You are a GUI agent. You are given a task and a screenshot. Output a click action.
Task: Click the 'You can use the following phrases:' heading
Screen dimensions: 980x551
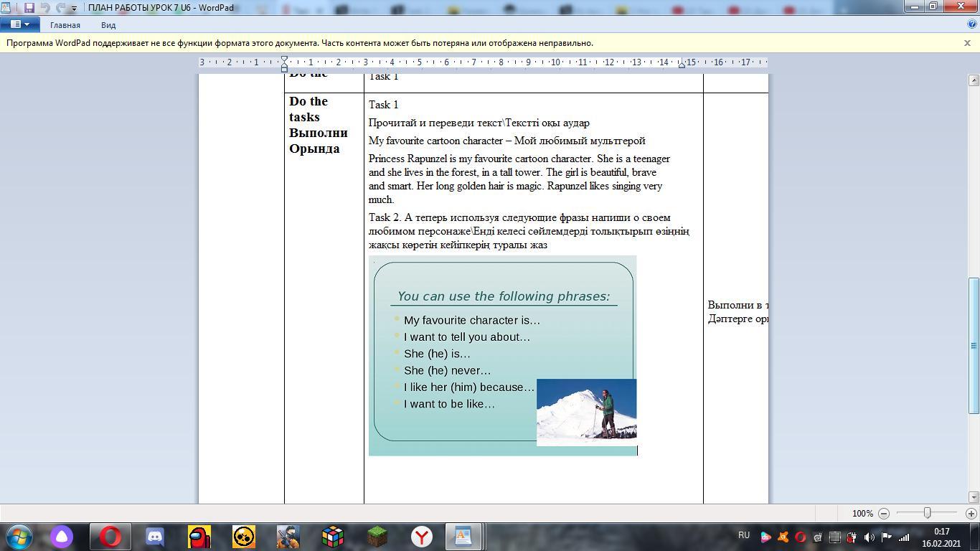click(504, 296)
